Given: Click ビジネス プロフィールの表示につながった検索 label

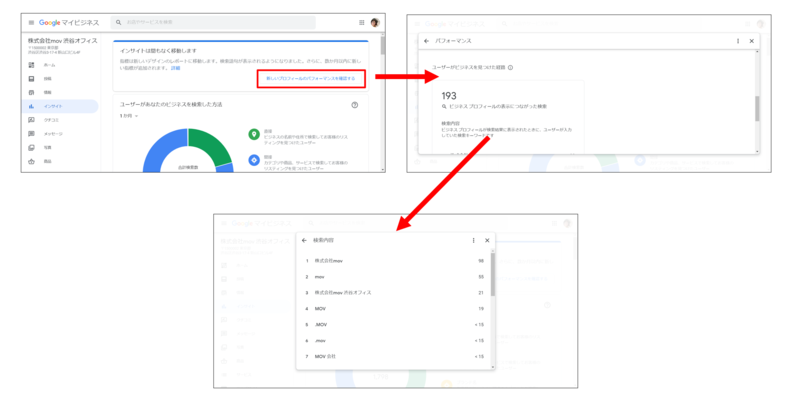Looking at the screenshot, I should 498,107.
